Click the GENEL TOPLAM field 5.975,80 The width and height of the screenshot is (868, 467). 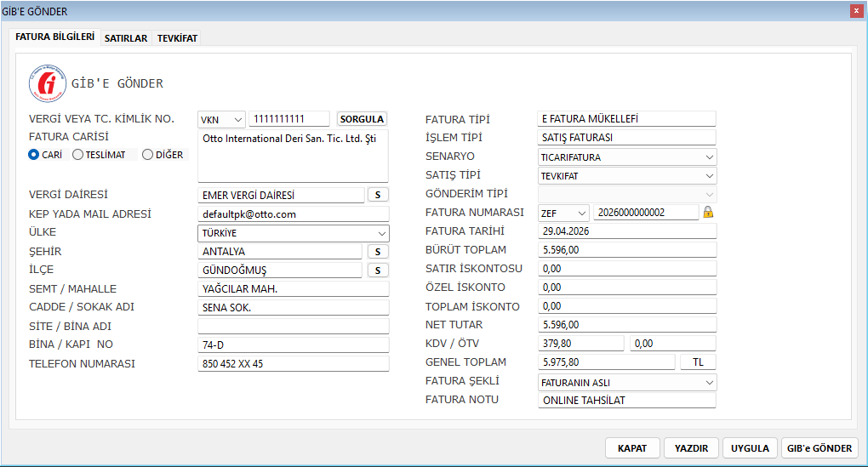click(x=606, y=362)
